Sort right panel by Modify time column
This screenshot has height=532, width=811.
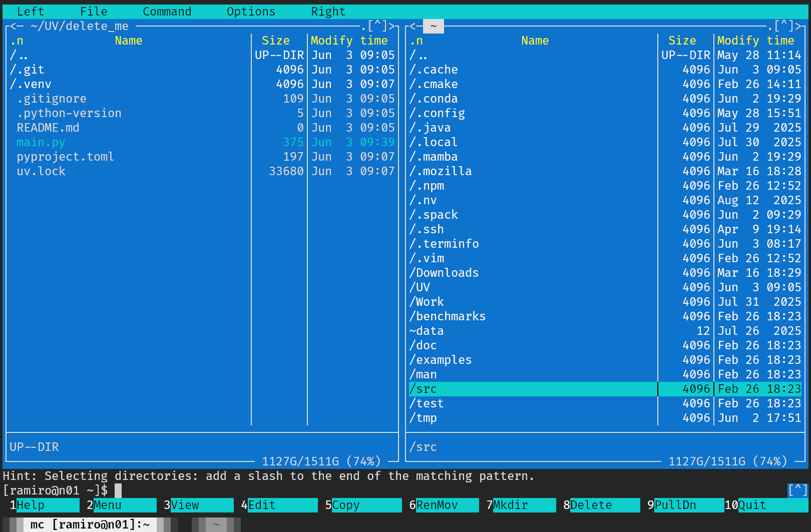(756, 41)
